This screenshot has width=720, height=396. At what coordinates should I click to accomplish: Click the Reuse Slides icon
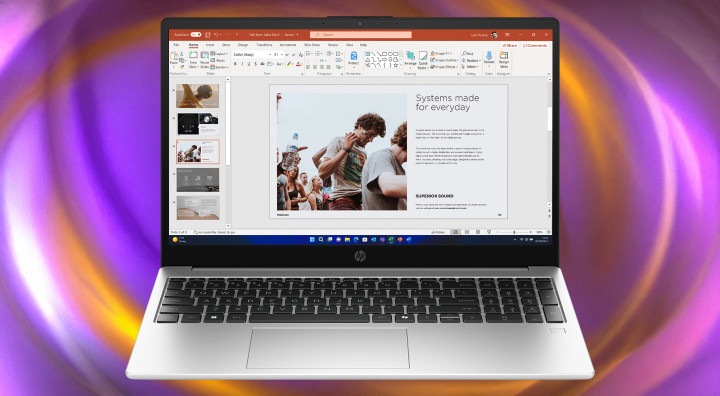click(x=205, y=55)
